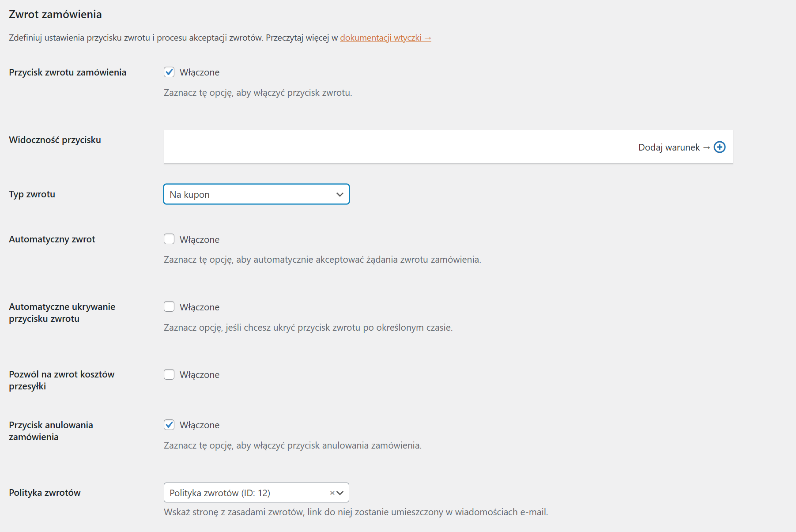The width and height of the screenshot is (796, 532).
Task: Click inside the Widoczność przycisku conditions box
Action: pos(397,147)
